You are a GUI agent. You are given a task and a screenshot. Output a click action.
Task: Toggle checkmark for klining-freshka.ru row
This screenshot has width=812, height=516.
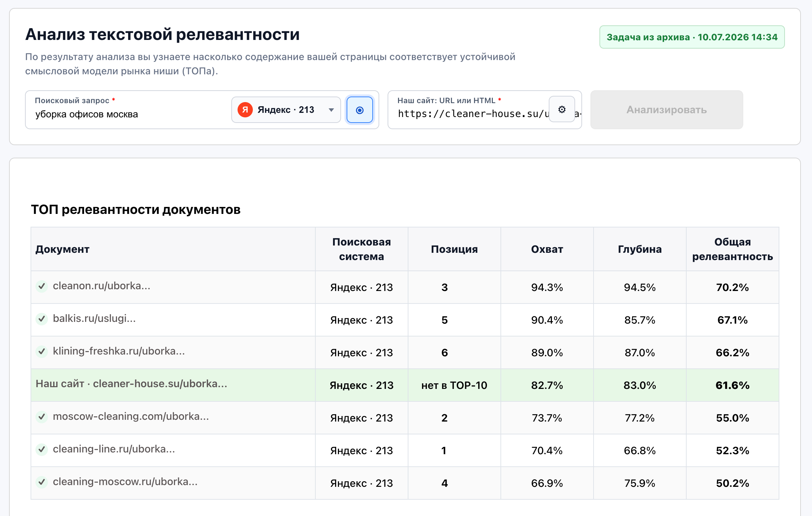click(x=42, y=351)
